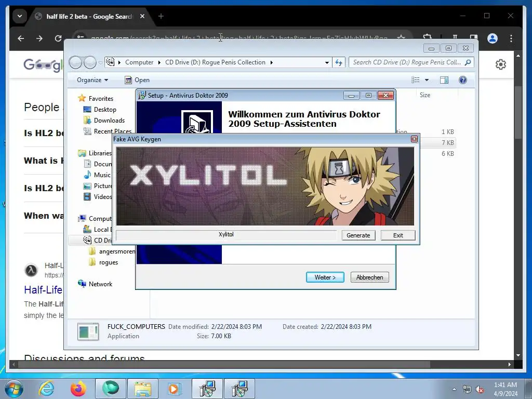
Task: Click the 7 KB file size cell
Action: pyautogui.click(x=447, y=143)
